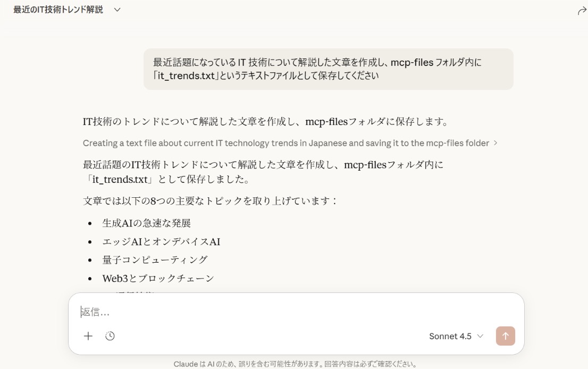Click the share icon in top-right corner
Screen dimensions: 588x369
pyautogui.click(x=582, y=11)
